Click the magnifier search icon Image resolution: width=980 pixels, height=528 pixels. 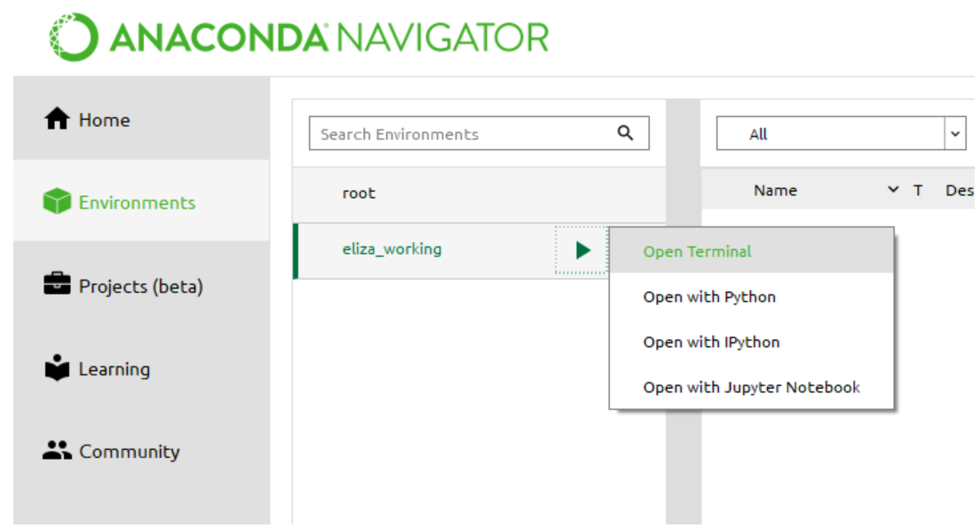(626, 133)
